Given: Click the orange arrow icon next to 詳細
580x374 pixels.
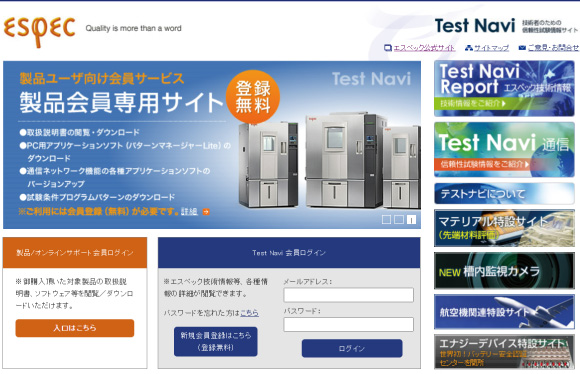Looking at the screenshot, I should coord(206,212).
